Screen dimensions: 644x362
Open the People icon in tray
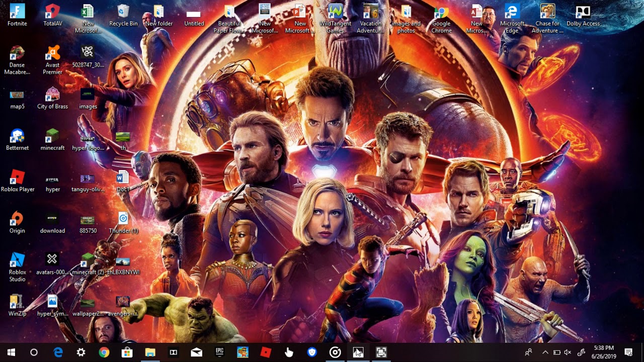[528, 352]
